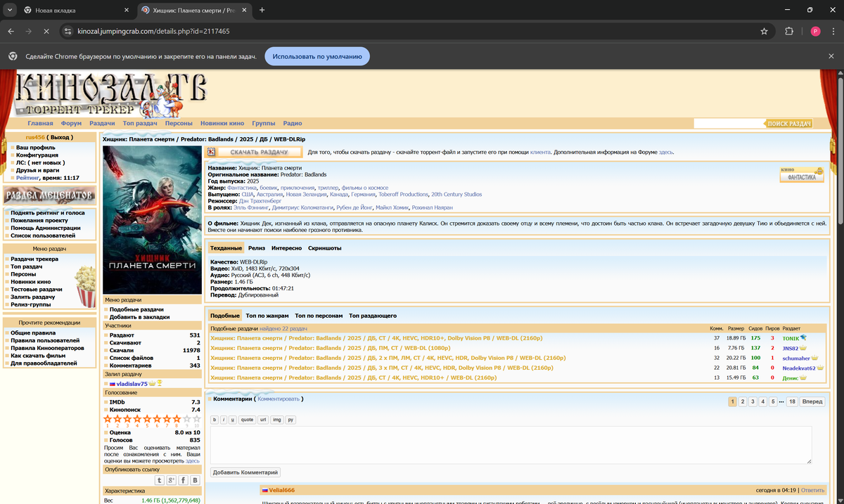Click the Bold 'b' formatting button
844x504 pixels.
tap(215, 420)
